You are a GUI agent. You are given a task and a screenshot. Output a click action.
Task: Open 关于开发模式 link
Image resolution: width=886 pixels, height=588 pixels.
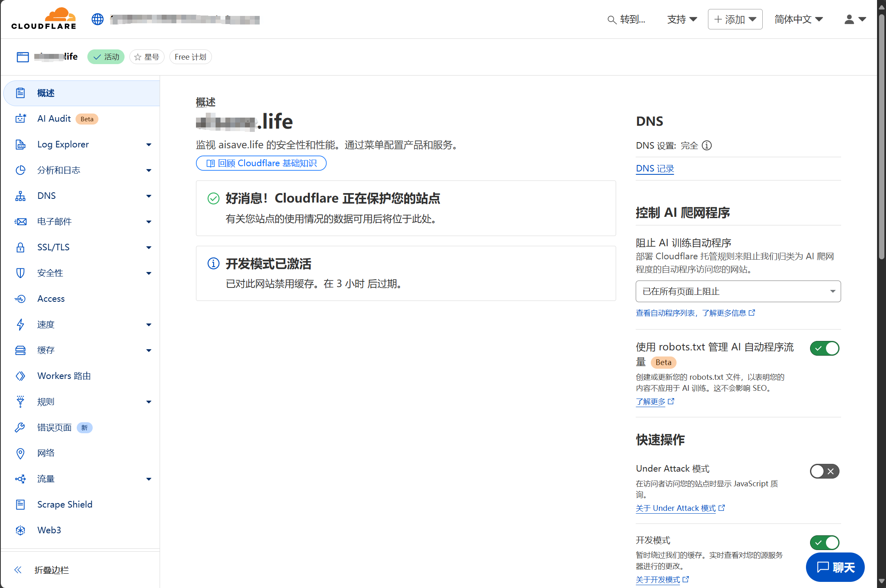pyautogui.click(x=662, y=579)
